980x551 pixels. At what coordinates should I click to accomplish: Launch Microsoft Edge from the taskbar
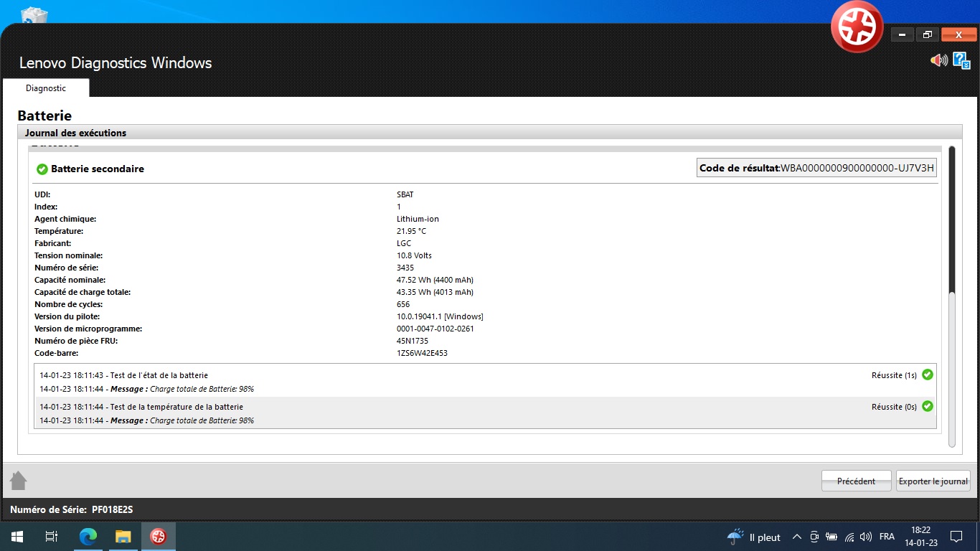click(88, 537)
